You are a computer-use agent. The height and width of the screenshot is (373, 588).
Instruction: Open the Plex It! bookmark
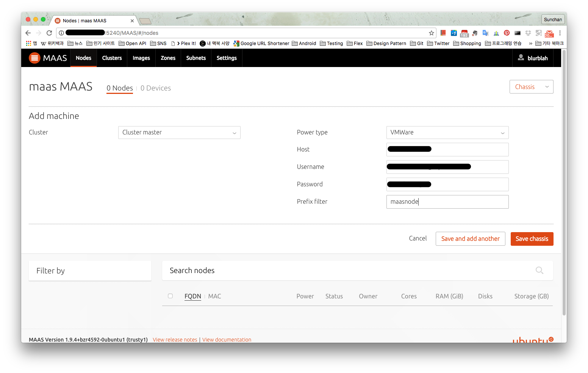(183, 43)
